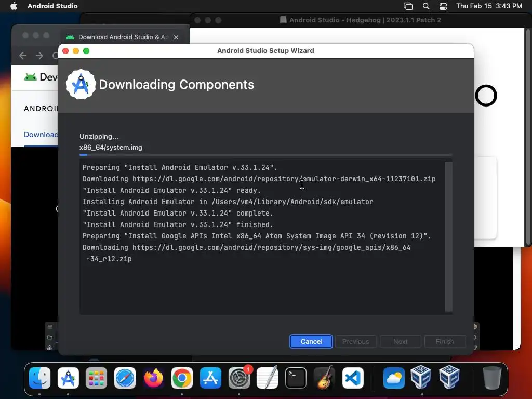532x399 pixels.
Task: Select the Download Android Studio browser tab
Action: [x=123, y=37]
